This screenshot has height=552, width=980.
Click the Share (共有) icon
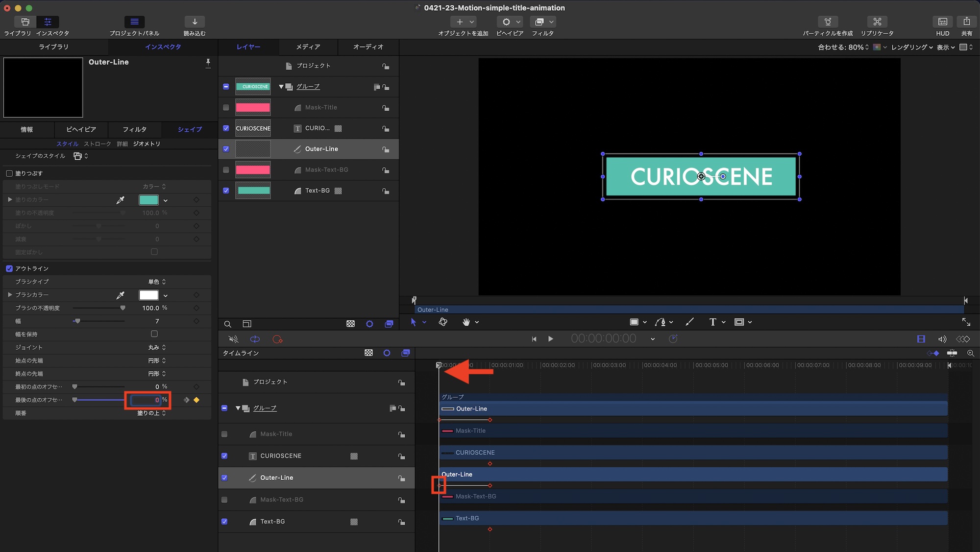(x=966, y=22)
